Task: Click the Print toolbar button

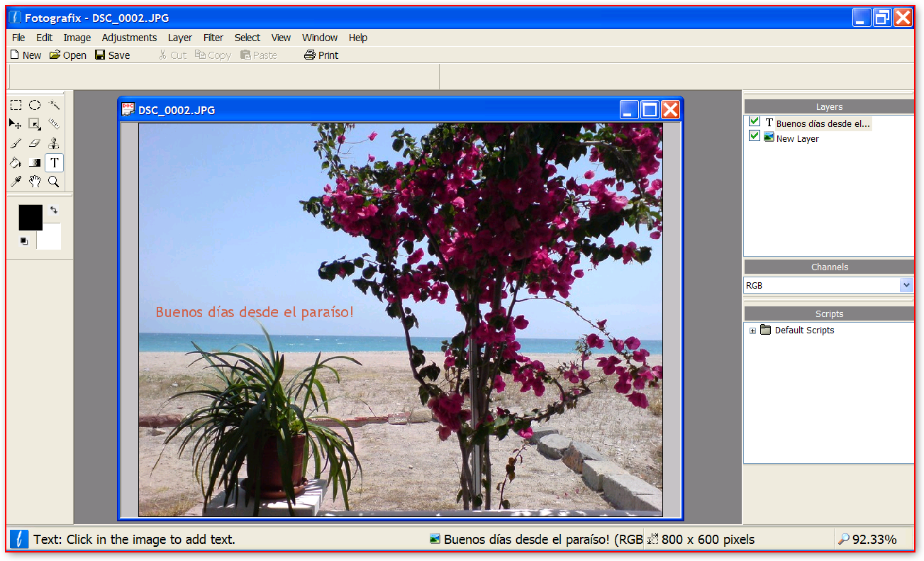Action: point(321,55)
